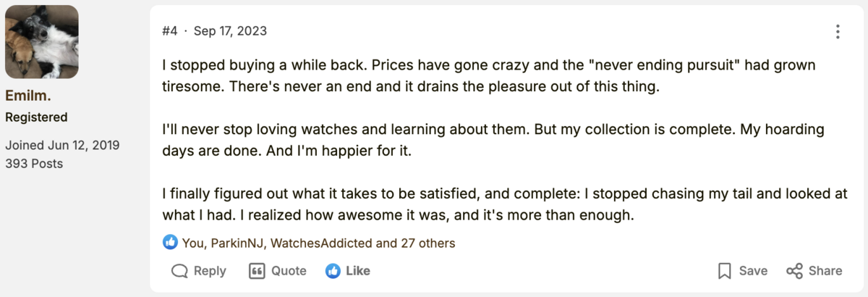Click the Share text label
This screenshot has height=297, width=868.
[825, 271]
